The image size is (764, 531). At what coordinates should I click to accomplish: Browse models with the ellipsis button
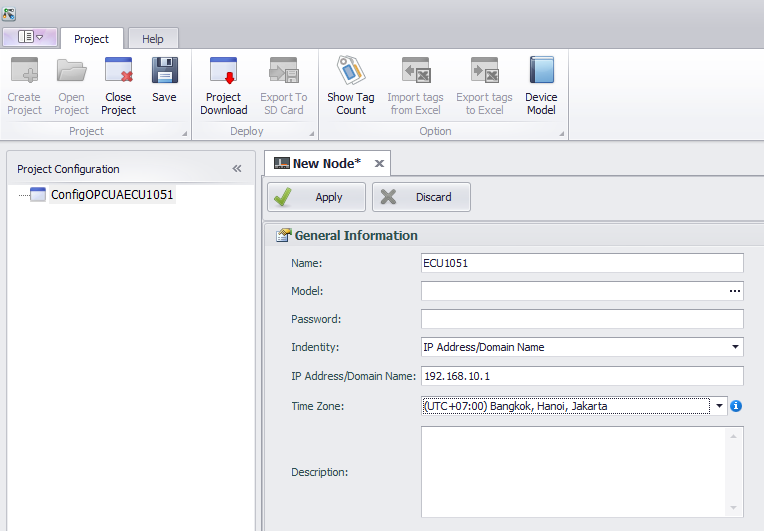(x=735, y=291)
